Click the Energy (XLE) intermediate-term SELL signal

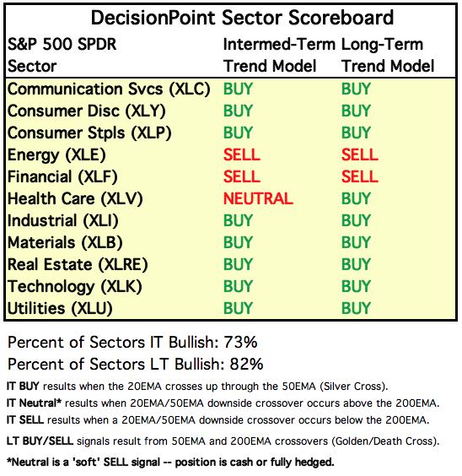242,154
